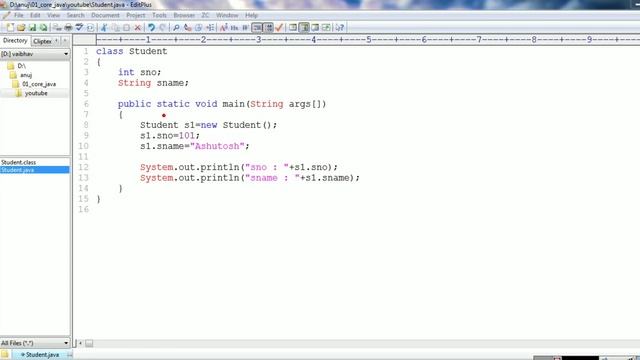The image size is (640, 360).
Task: Click the Go to Line icon
Action: (x=210, y=27)
